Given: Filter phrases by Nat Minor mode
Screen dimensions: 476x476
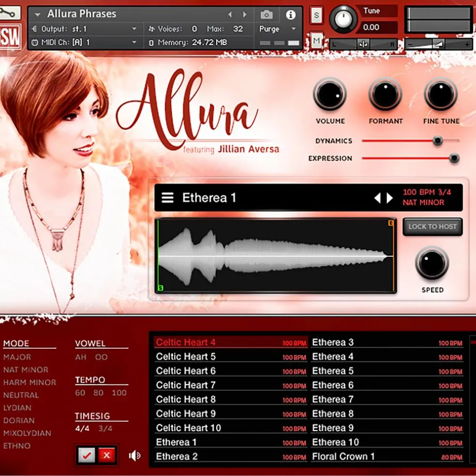Looking at the screenshot, I should [x=26, y=370].
